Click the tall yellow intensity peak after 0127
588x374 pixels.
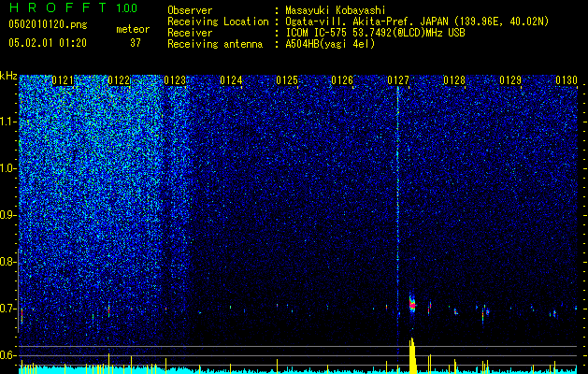pyautogui.click(x=412, y=355)
